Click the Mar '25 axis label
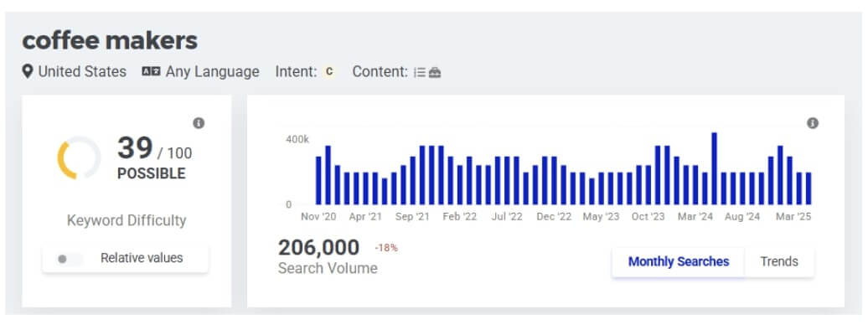The width and height of the screenshot is (868, 325). 793,216
